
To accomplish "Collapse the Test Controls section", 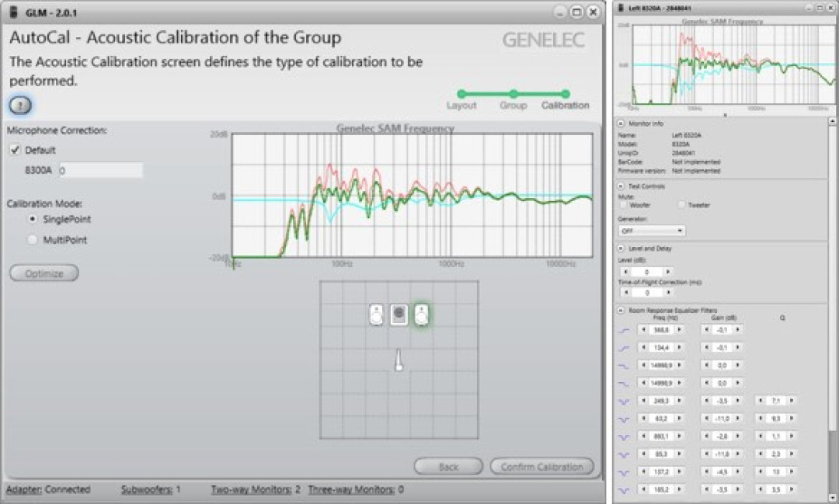I will pos(621,186).
